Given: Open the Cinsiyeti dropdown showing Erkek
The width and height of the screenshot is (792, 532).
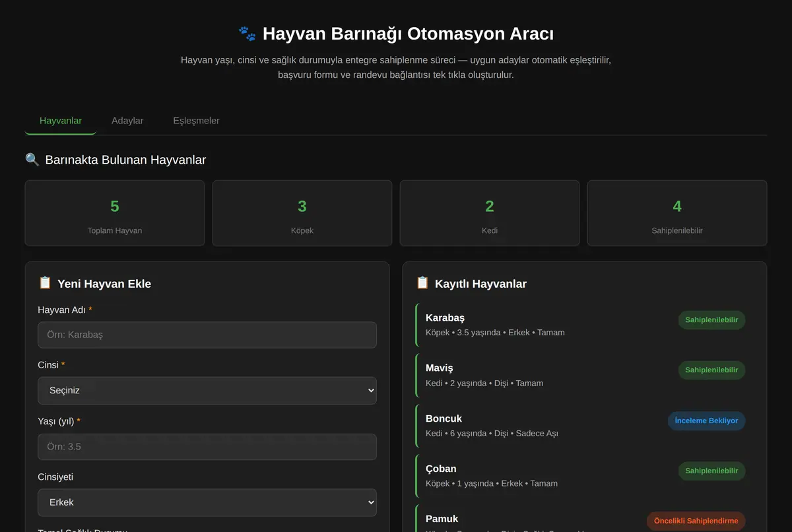Looking at the screenshot, I should click(x=207, y=502).
